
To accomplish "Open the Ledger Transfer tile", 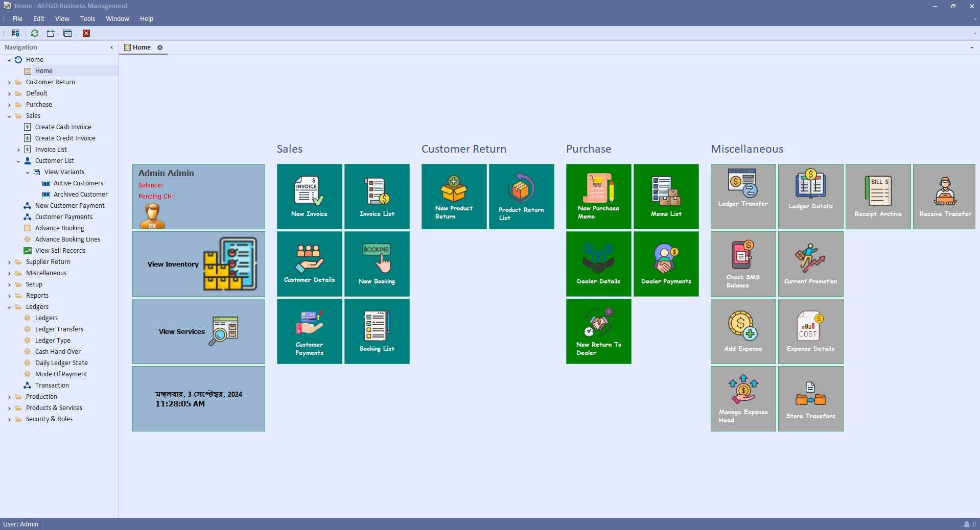I will pyautogui.click(x=743, y=197).
